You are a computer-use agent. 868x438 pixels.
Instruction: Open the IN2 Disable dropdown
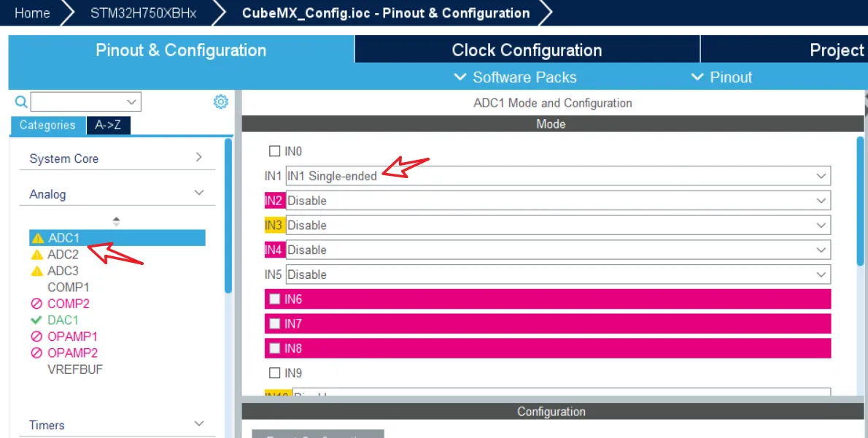(x=558, y=201)
